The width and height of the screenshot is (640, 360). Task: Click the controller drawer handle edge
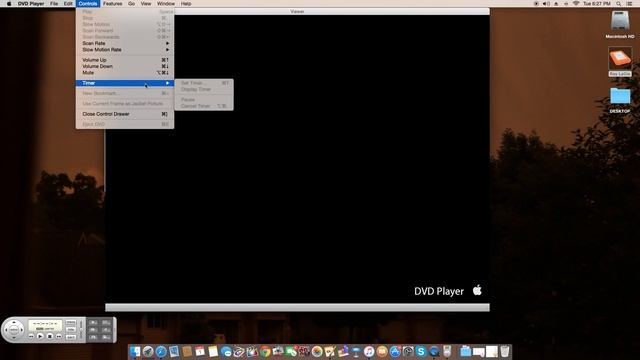pyautogui.click(x=115, y=330)
